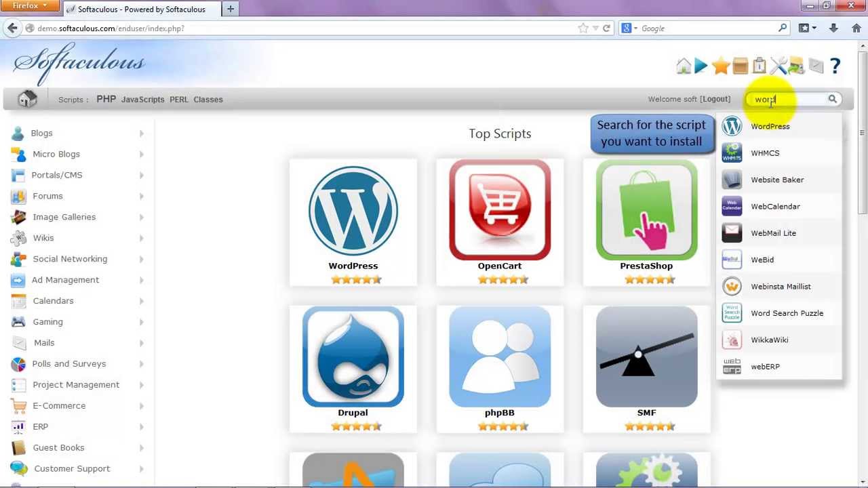Screen dimensions: 868x488
Task: Open email settings envelope icon
Action: click(x=816, y=66)
